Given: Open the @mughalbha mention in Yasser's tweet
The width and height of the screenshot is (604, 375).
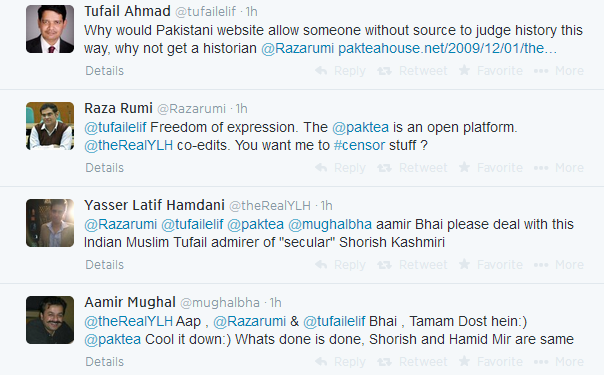Looking at the screenshot, I should click(x=330, y=224).
